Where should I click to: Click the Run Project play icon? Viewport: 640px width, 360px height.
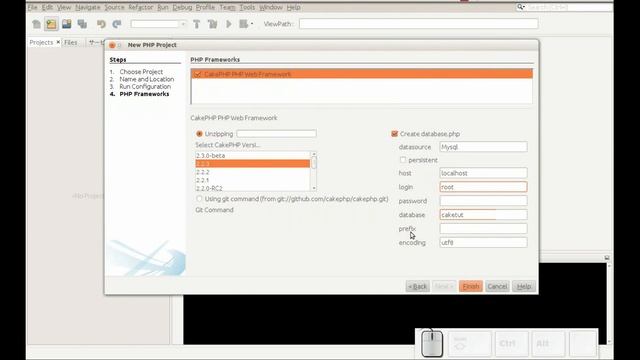point(229,24)
